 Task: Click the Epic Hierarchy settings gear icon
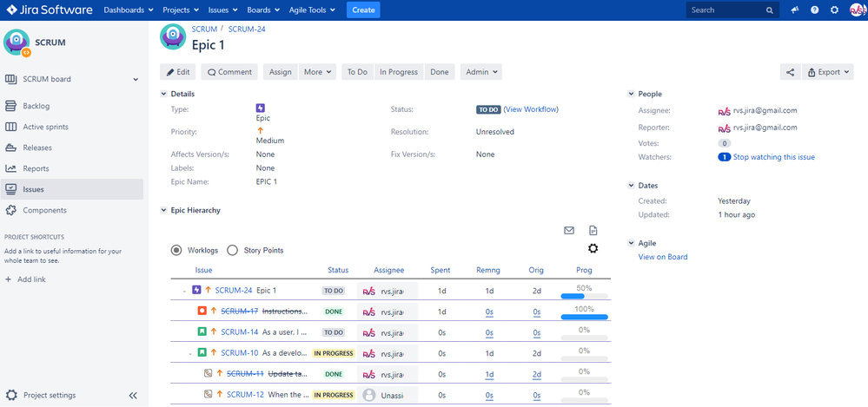(x=593, y=249)
